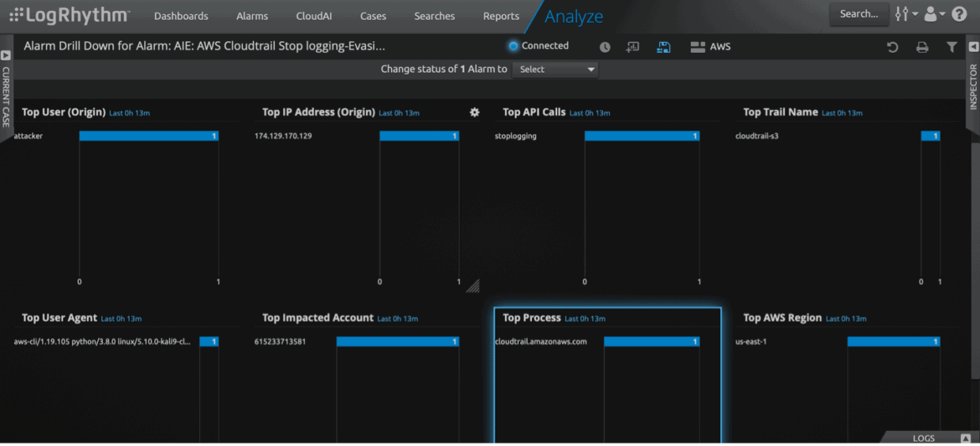Click the attacker label
This screenshot has width=980, height=446.
(x=28, y=136)
